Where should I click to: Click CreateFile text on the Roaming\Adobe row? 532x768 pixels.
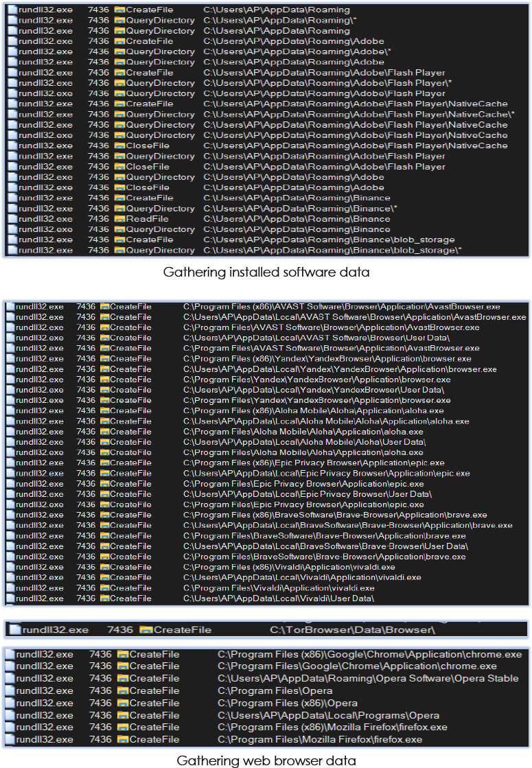pyautogui.click(x=150, y=41)
